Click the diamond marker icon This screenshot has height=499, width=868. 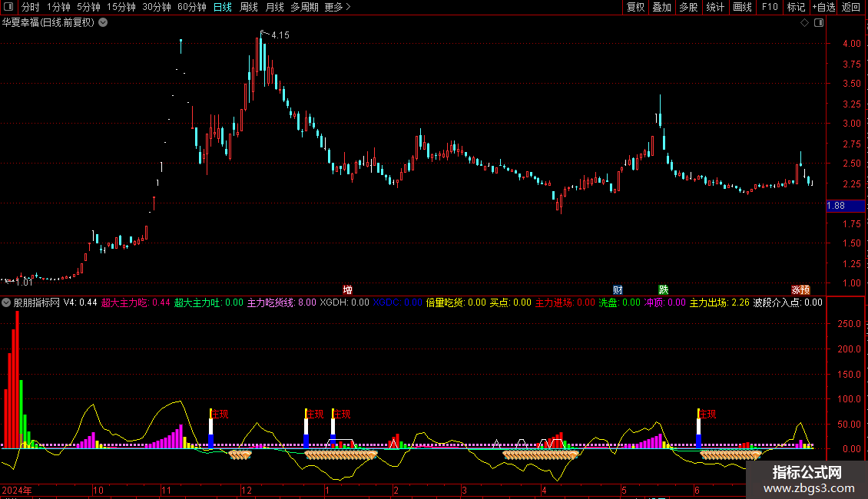pyautogui.click(x=805, y=23)
